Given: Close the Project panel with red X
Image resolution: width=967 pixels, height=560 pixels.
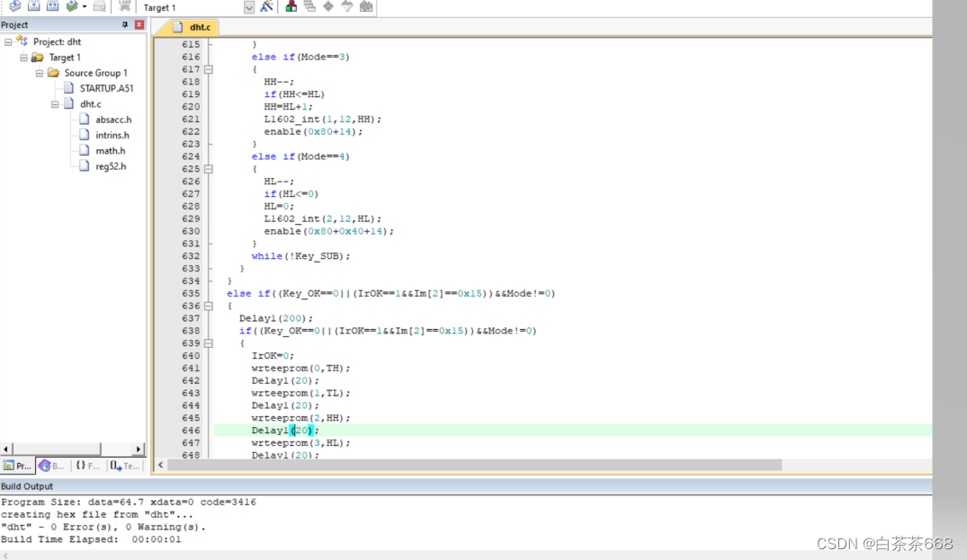Looking at the screenshot, I should [x=139, y=25].
